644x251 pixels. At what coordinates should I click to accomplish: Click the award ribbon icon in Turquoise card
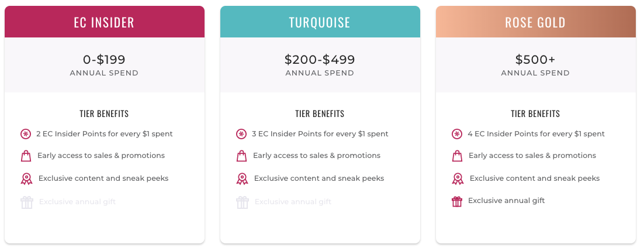242,178
